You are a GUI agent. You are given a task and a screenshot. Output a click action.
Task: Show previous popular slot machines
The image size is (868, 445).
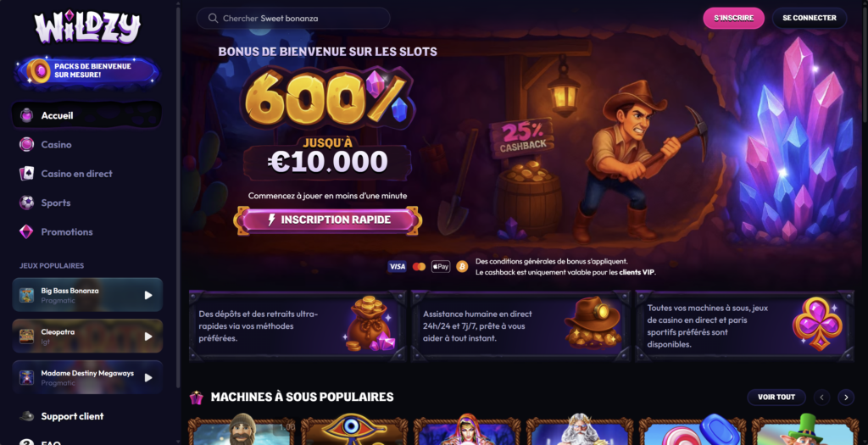click(821, 397)
